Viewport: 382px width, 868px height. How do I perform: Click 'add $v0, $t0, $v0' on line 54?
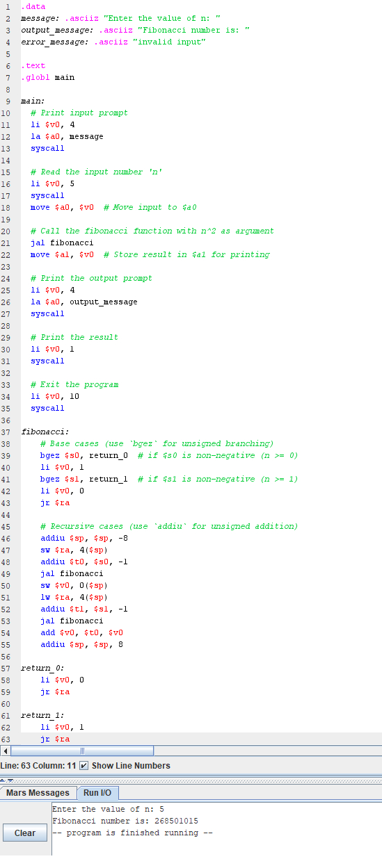tap(81, 632)
